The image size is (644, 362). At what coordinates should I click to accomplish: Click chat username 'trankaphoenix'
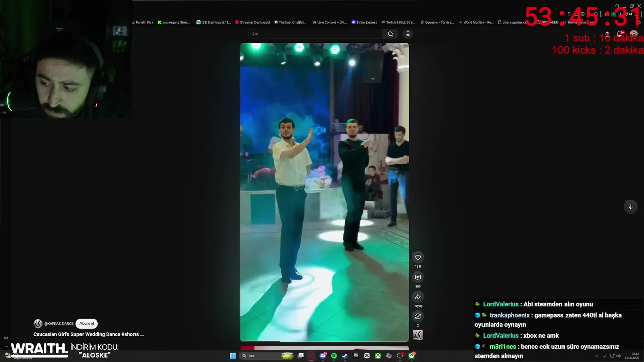point(509,315)
